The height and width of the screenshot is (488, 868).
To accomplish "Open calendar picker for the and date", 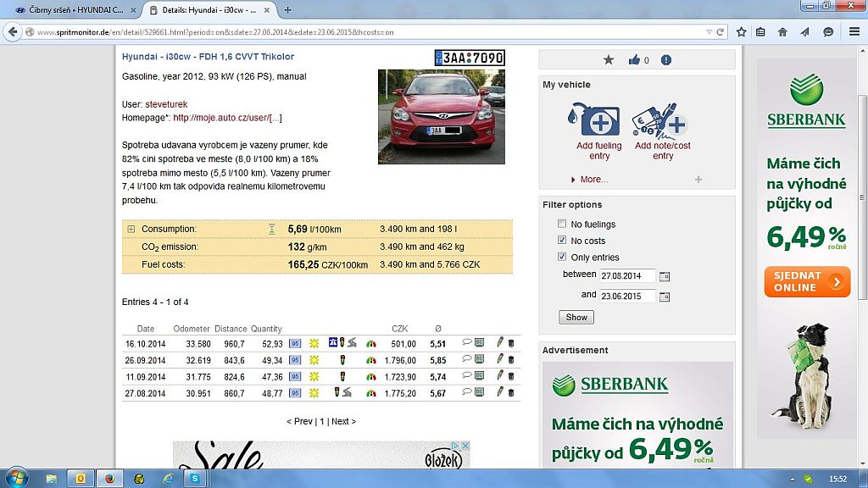I will point(665,297).
